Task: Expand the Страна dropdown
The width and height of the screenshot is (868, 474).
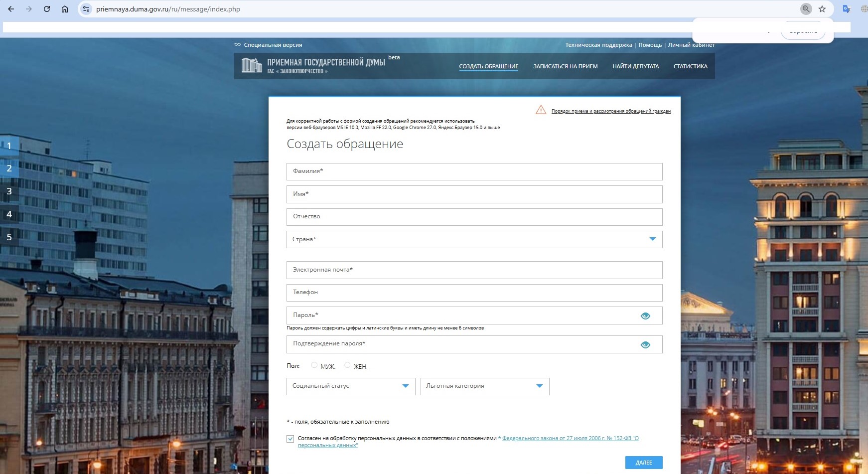Action: click(474, 239)
